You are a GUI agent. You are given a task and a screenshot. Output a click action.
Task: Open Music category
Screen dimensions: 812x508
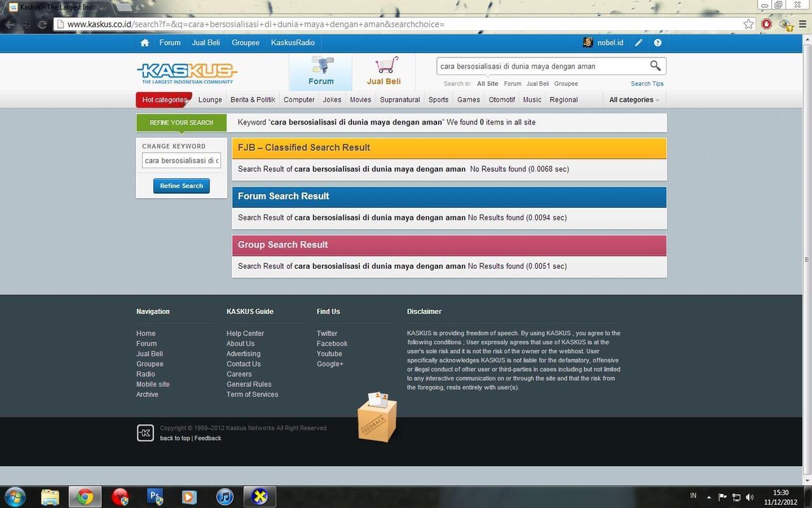(x=532, y=100)
